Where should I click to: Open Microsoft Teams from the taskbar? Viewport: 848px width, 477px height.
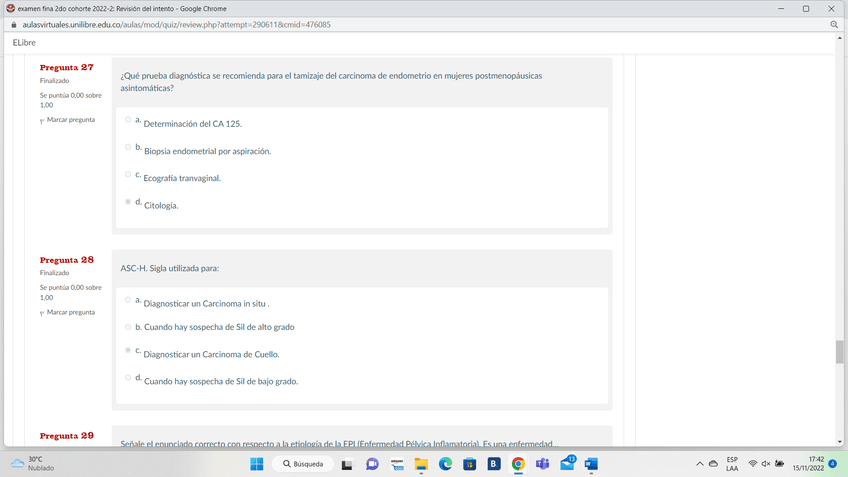[542, 464]
